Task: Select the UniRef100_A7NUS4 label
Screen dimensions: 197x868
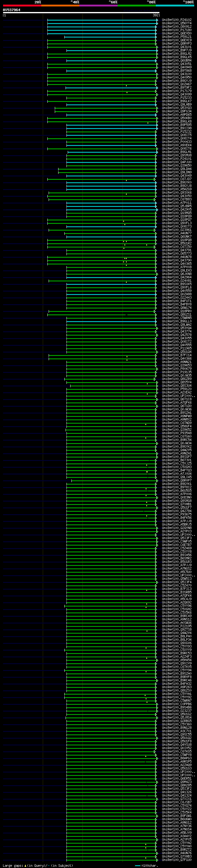Action: (176, 829)
